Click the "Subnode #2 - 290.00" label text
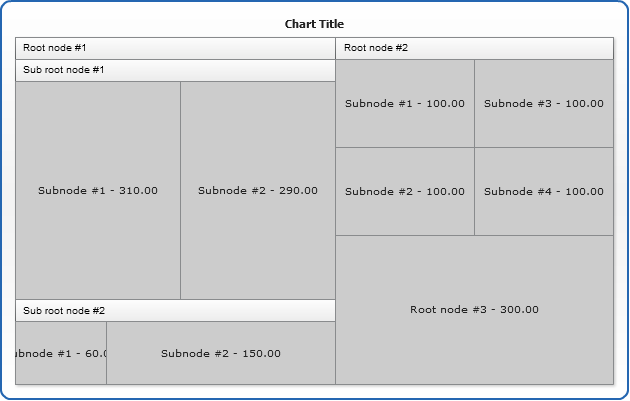Image resolution: width=630 pixels, height=401 pixels. pyautogui.click(x=258, y=190)
